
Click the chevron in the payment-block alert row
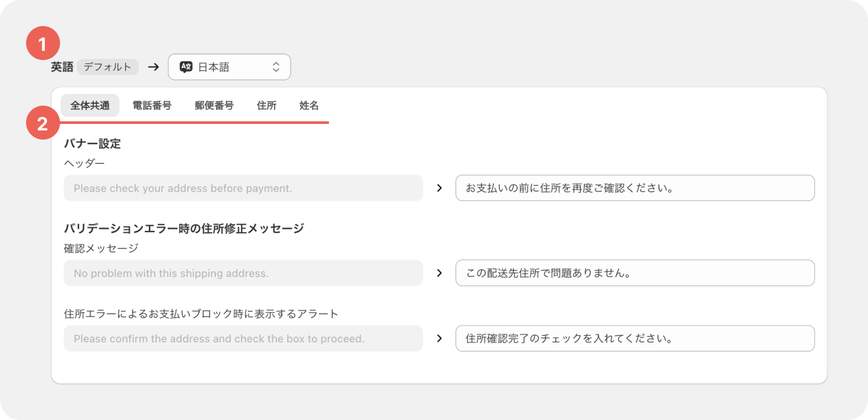[439, 338]
